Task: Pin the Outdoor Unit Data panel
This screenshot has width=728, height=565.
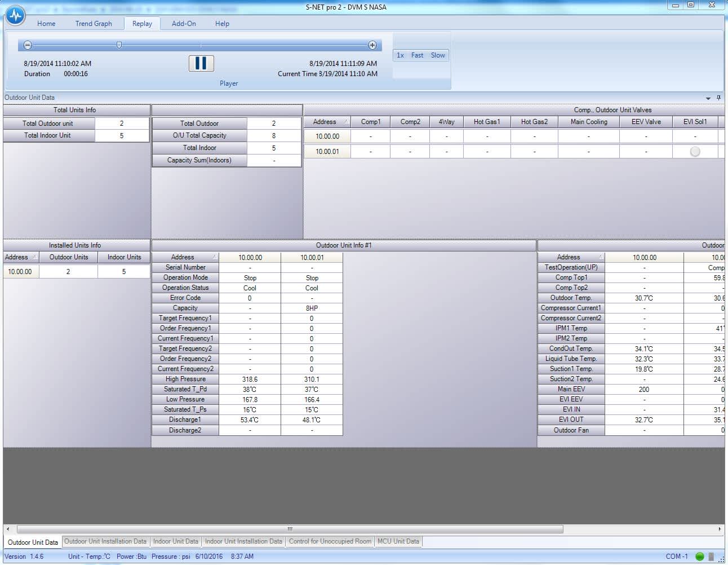Action: (x=718, y=98)
